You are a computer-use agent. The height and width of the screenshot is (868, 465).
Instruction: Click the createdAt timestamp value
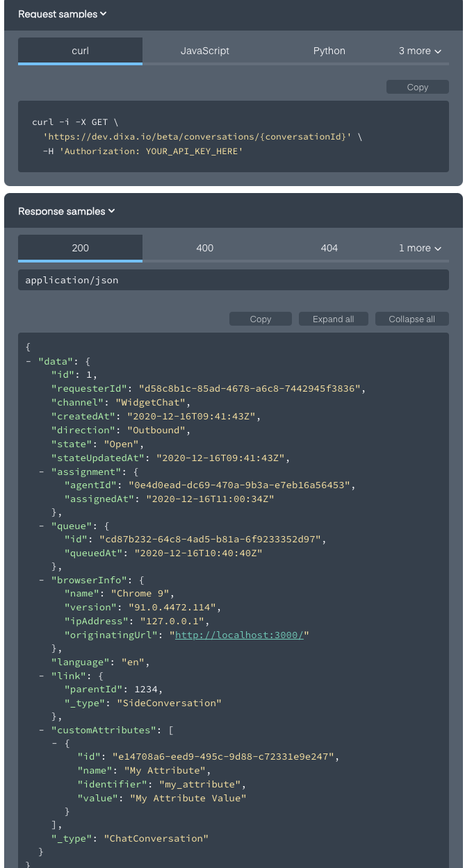coord(193,417)
